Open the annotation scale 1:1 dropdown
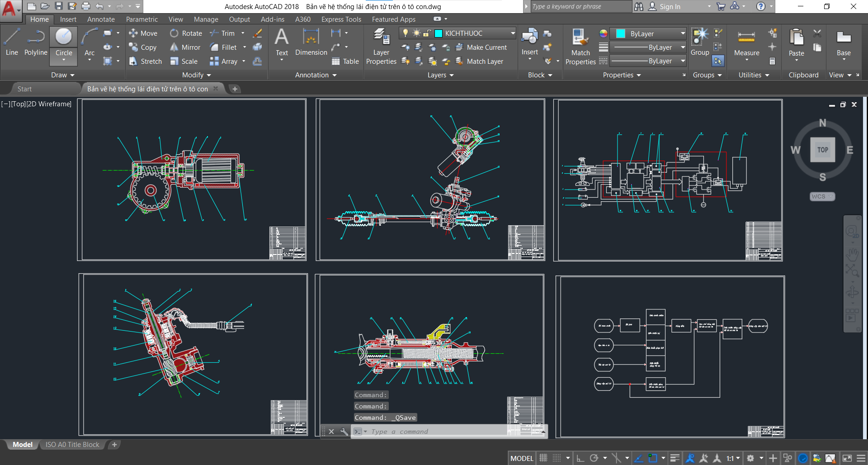This screenshot has width=868, height=465. [733, 458]
